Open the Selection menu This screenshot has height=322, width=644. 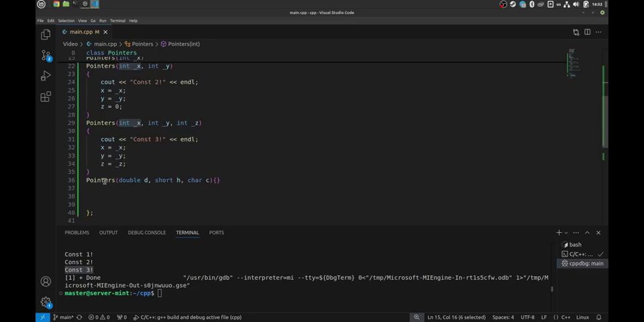(66, 21)
